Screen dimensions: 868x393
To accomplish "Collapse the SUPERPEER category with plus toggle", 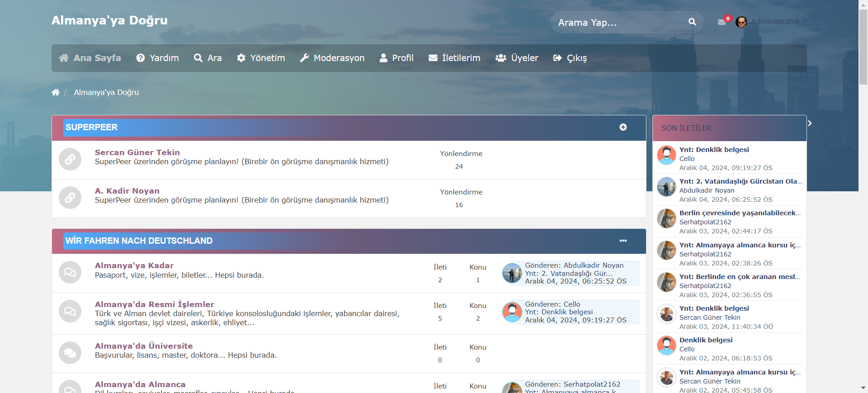I will (623, 127).
